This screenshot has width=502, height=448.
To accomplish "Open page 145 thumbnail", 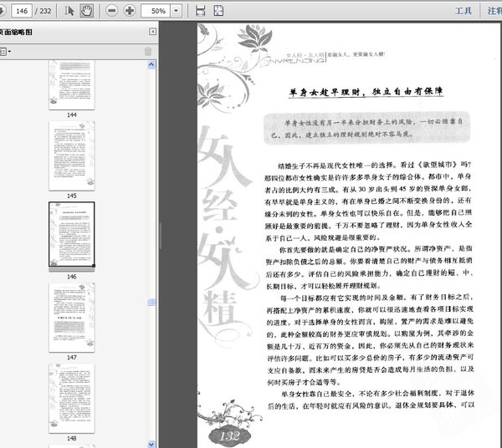I will click(72, 156).
